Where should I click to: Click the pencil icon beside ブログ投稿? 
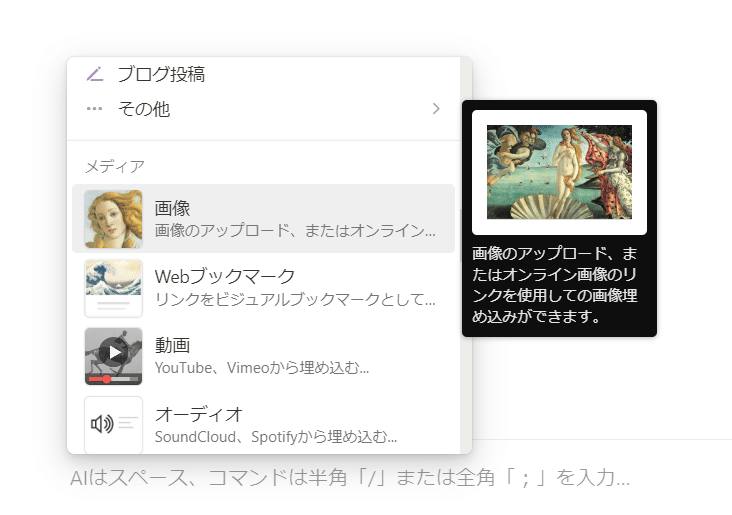click(x=95, y=75)
